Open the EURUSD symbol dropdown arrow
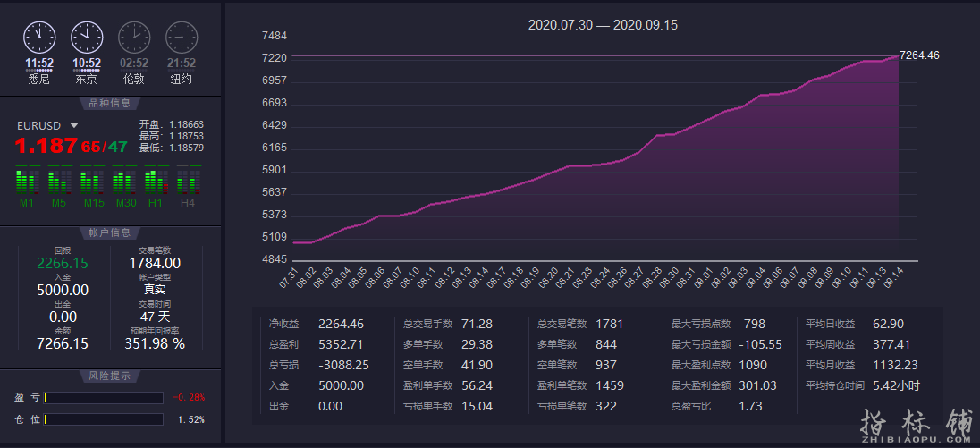Image resolution: width=980 pixels, height=448 pixels. point(74,126)
